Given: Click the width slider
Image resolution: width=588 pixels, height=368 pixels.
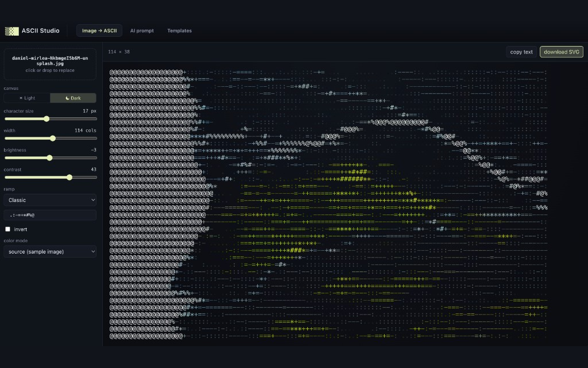Looking at the screenshot, I should click(51, 138).
